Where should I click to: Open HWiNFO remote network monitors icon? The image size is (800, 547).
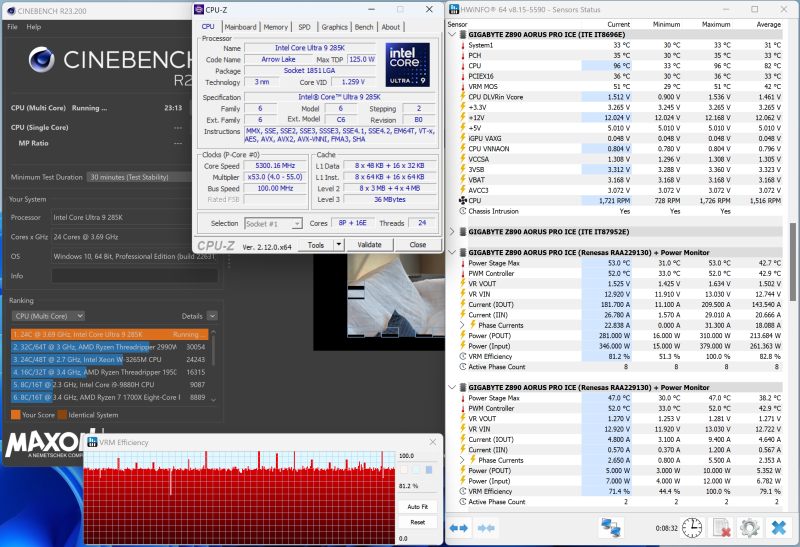[x=611, y=528]
